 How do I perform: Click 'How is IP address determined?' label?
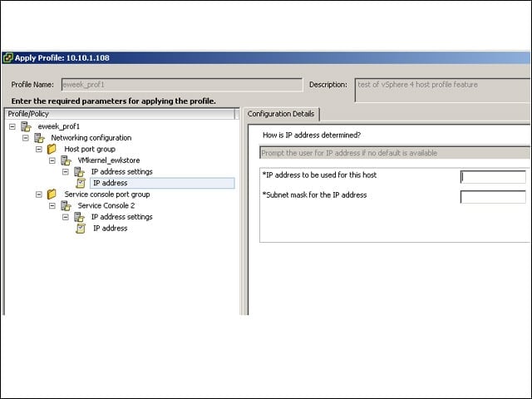point(312,135)
